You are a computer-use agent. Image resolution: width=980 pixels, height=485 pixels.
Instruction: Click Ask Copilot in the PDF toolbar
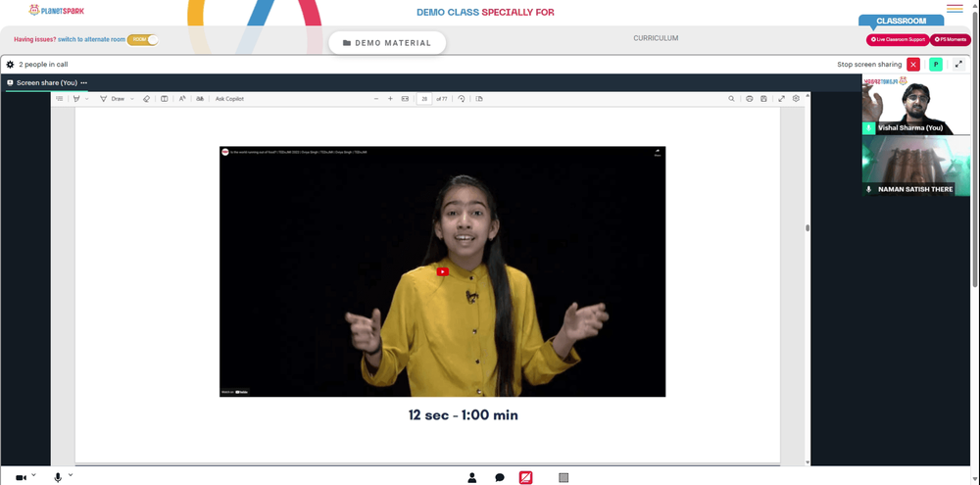(x=229, y=99)
